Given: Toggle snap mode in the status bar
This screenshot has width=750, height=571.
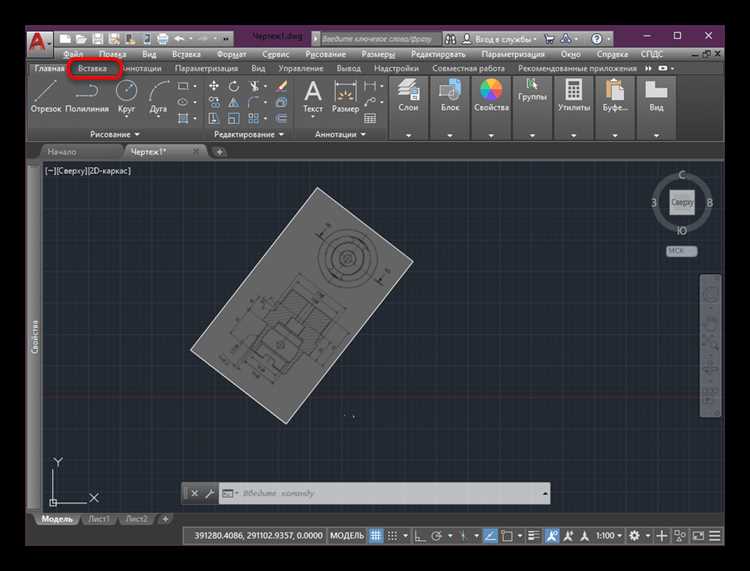Looking at the screenshot, I should pos(392,536).
